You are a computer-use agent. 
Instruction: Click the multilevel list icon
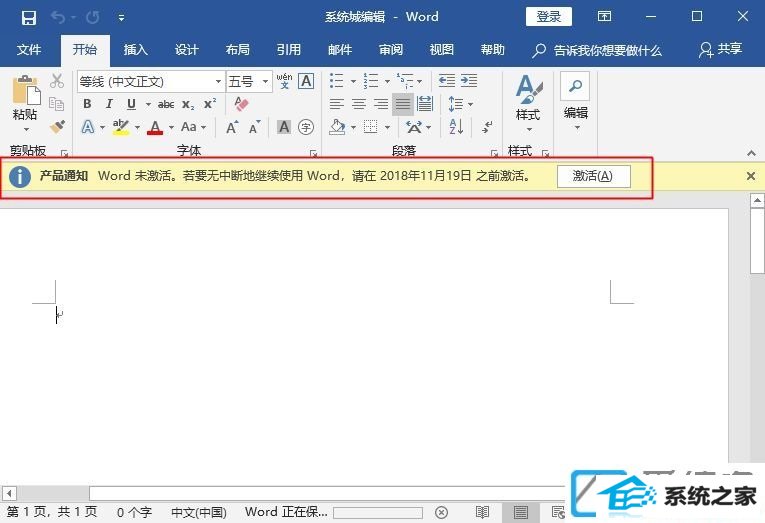click(404, 80)
